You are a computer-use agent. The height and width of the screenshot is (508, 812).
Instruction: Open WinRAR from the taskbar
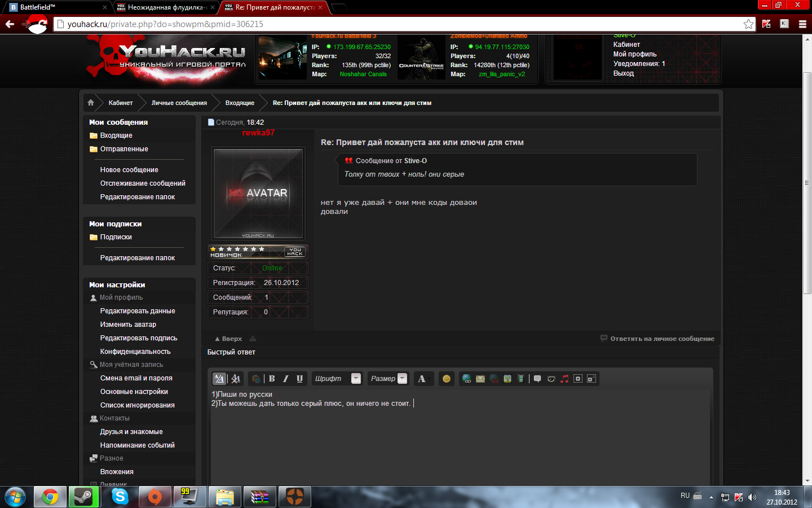click(260, 497)
